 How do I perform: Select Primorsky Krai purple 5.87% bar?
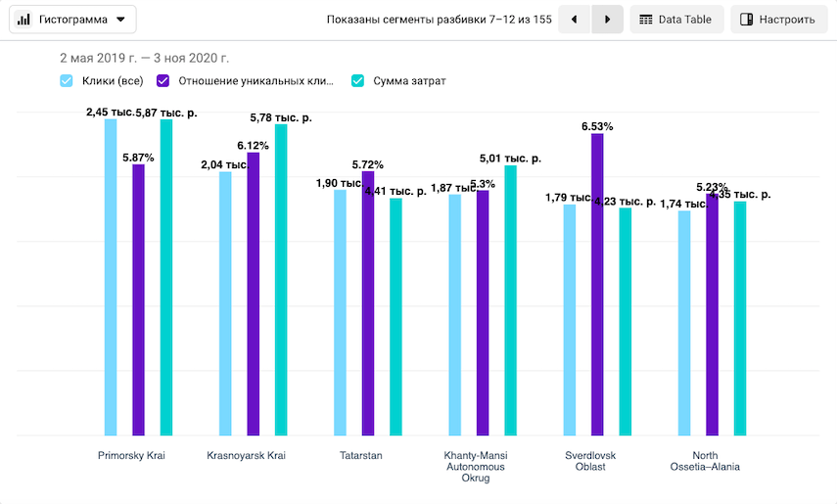(x=138, y=300)
